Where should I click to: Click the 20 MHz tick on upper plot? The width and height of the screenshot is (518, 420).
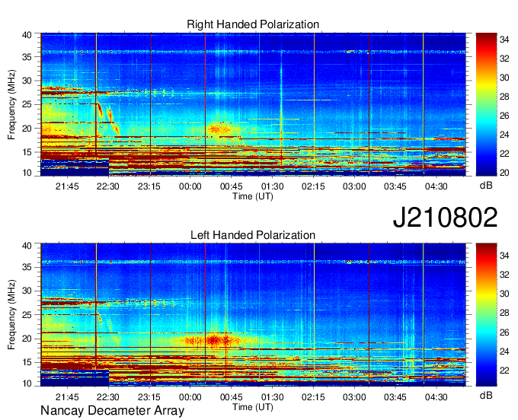tap(27, 129)
